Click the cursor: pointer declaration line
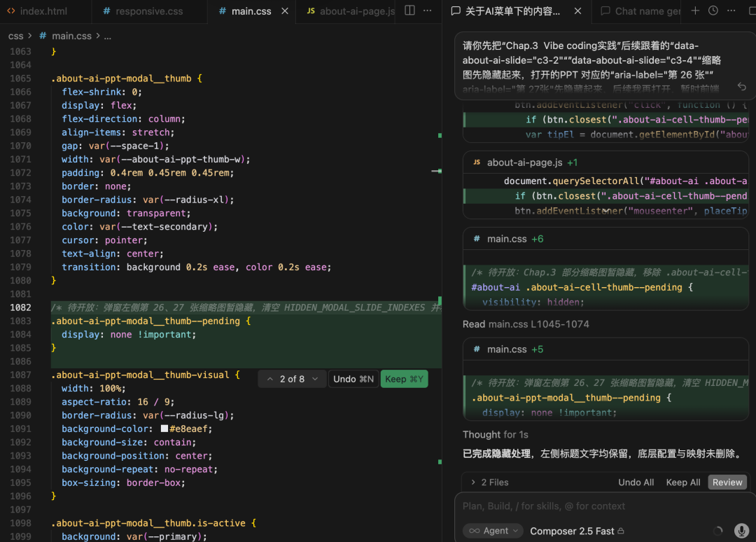Image resolution: width=756 pixels, height=542 pixels. [x=104, y=240]
